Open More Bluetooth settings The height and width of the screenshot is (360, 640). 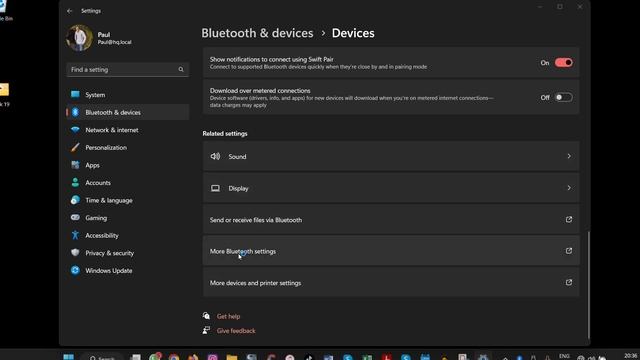click(x=391, y=251)
